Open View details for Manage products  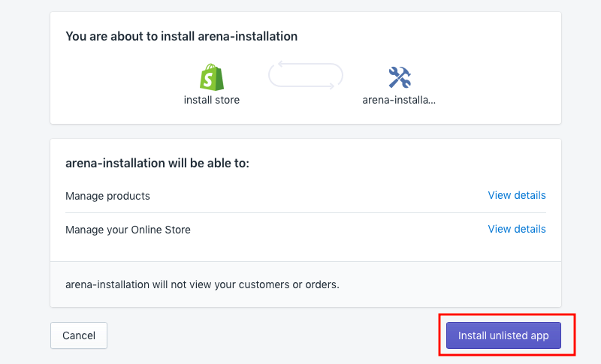coord(516,195)
